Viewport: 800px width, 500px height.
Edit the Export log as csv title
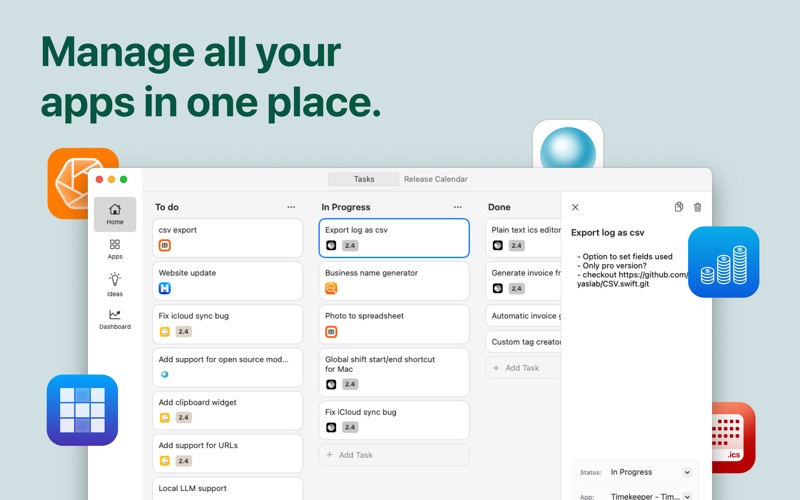tap(607, 233)
